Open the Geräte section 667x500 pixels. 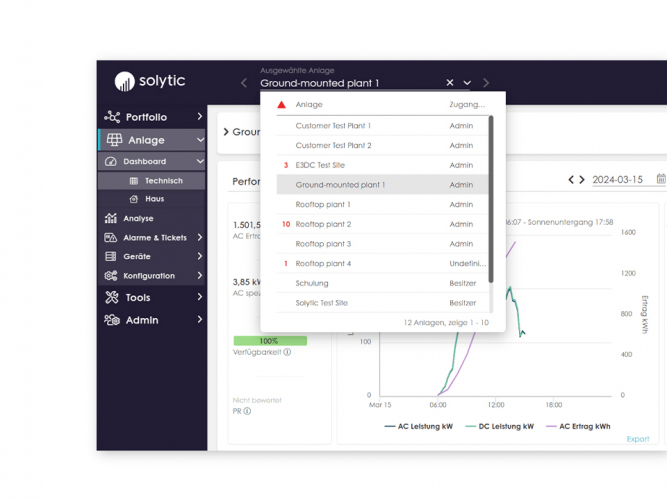[152, 256]
